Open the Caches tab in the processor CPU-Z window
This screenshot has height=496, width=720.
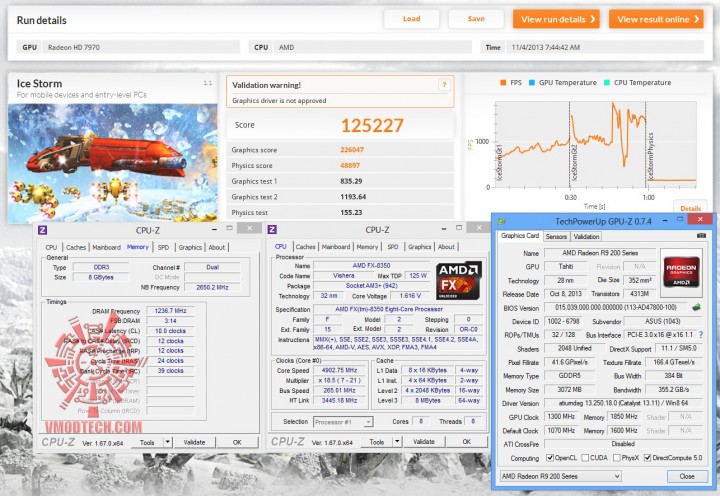[x=306, y=247]
